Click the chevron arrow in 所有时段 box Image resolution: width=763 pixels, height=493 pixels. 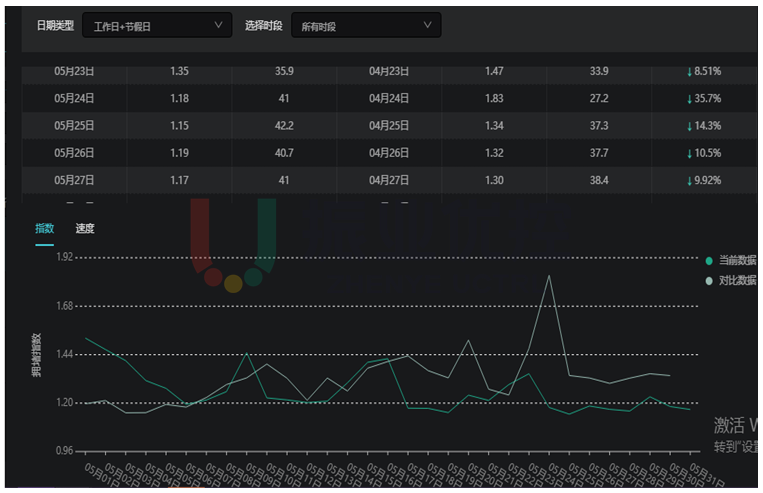(428, 25)
